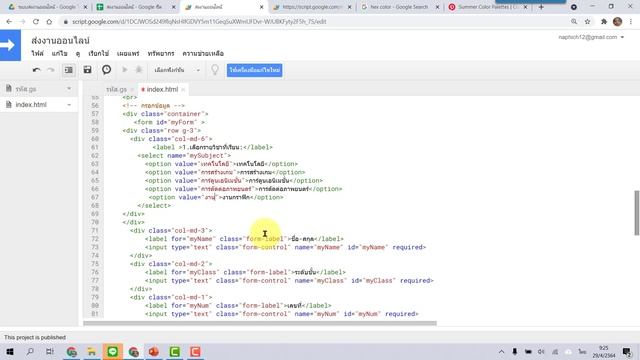Click the browser address bar URL

[x=199, y=22]
